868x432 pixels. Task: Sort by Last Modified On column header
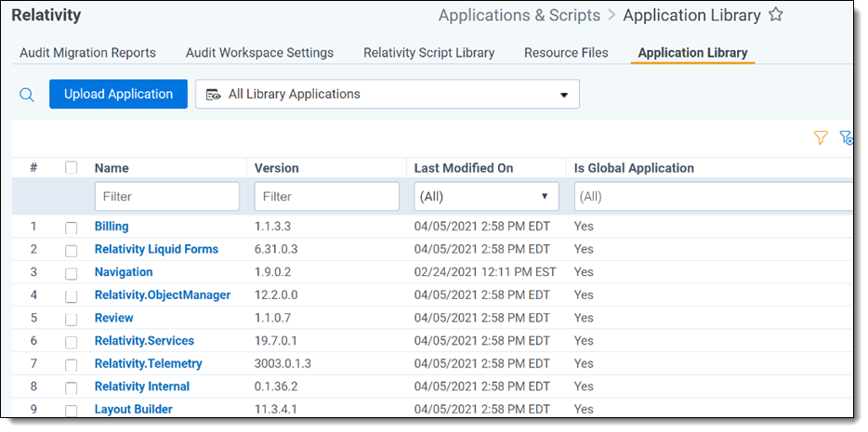click(464, 168)
